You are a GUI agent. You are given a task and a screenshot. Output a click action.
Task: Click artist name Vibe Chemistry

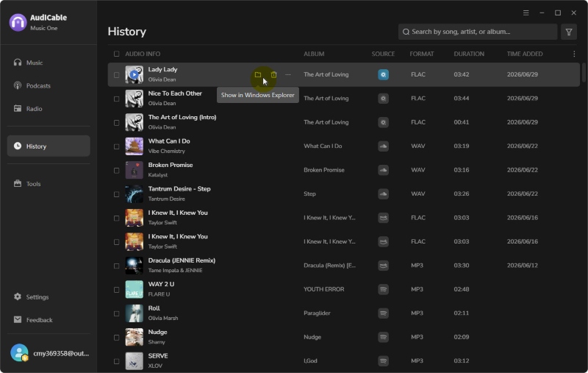pos(167,152)
